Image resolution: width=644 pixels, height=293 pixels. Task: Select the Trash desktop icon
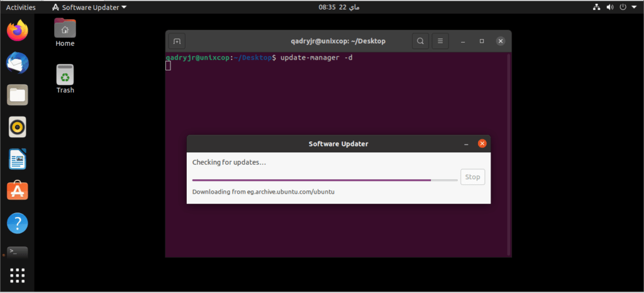[65, 79]
